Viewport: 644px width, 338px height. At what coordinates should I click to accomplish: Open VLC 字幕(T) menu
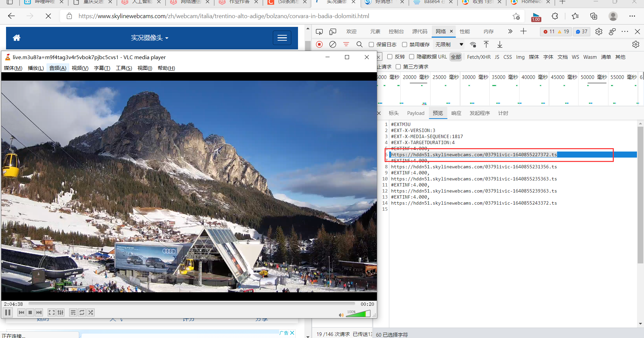click(102, 68)
